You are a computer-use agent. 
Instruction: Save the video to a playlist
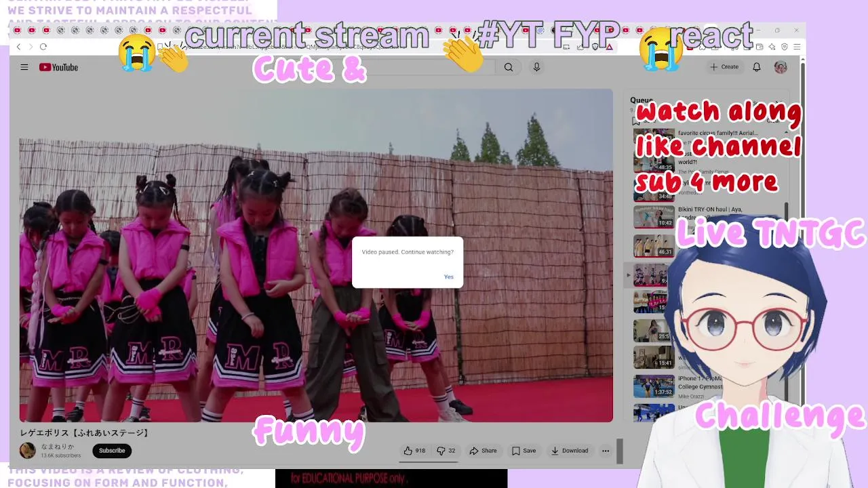point(524,451)
